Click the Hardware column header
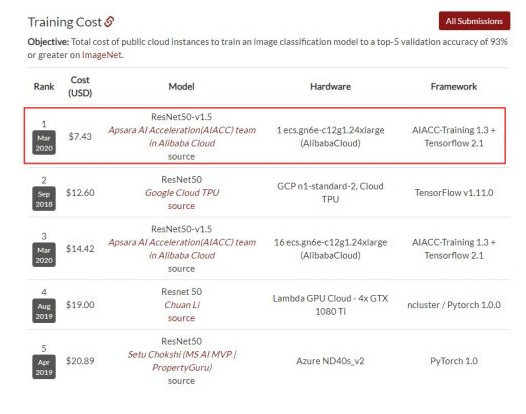This screenshot has width=526, height=414. (x=330, y=87)
